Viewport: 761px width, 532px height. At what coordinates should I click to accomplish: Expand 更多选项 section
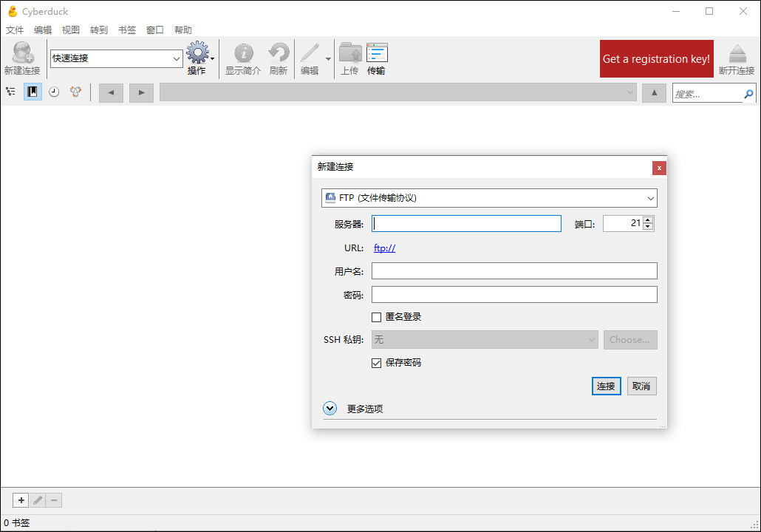pyautogui.click(x=330, y=409)
